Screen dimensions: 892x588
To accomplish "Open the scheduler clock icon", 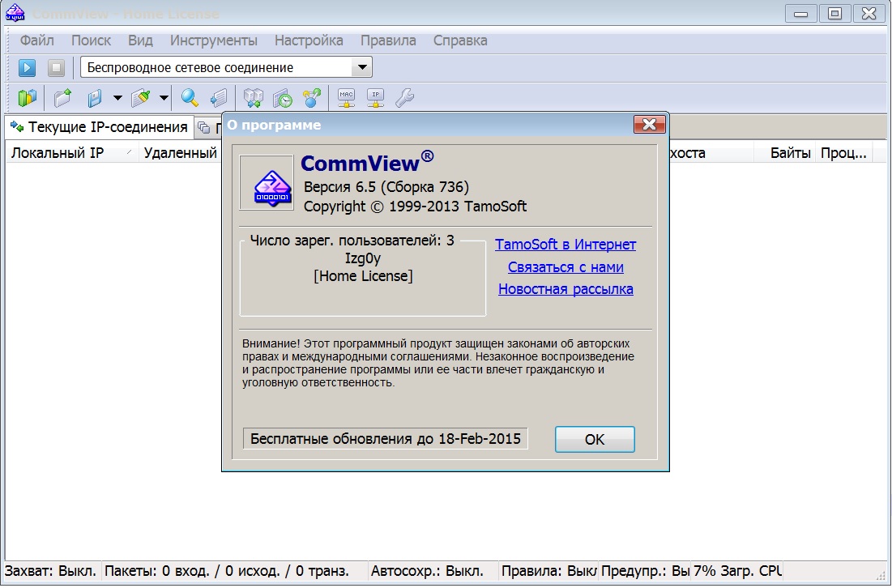I will (x=282, y=98).
